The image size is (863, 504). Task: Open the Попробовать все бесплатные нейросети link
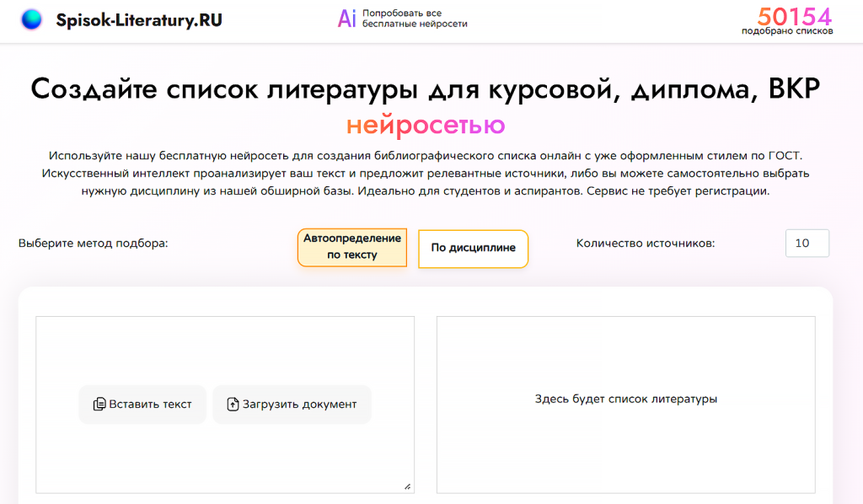coord(415,19)
